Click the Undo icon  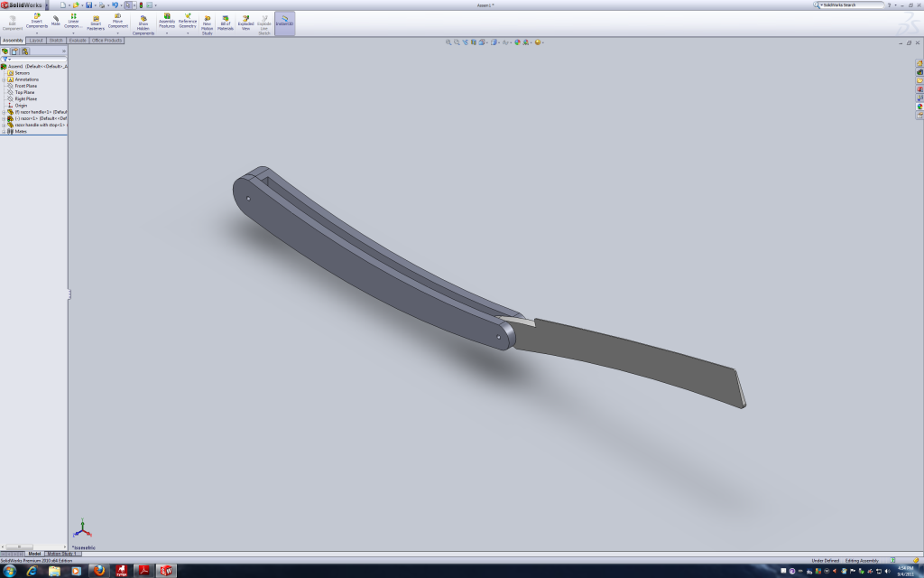point(115,5)
